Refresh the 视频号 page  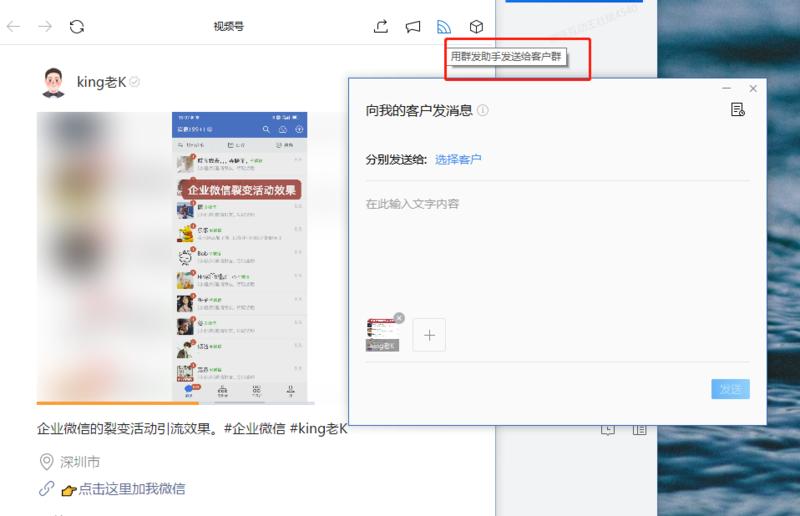coord(77,27)
